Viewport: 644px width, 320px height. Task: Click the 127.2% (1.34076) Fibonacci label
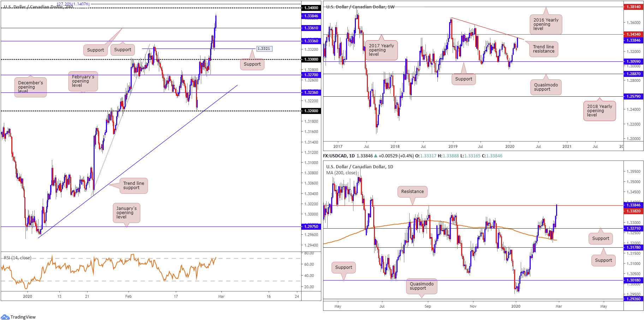(x=73, y=4)
